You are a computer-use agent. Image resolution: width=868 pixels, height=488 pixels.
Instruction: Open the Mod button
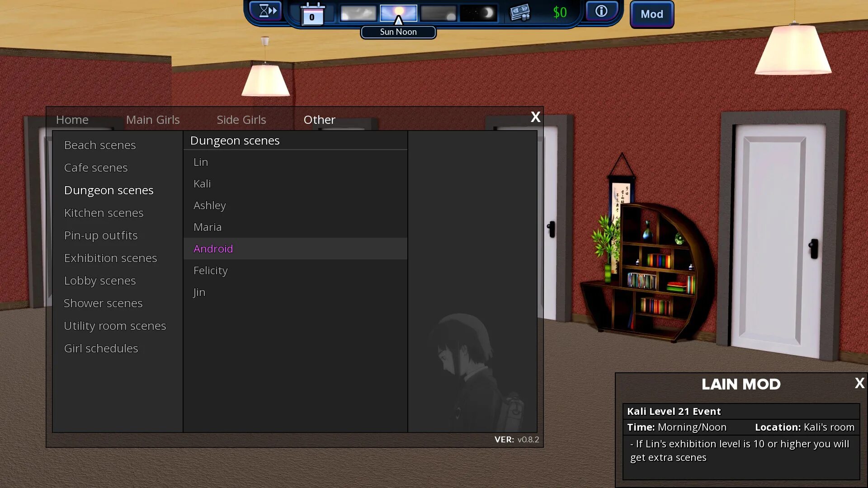[651, 14]
